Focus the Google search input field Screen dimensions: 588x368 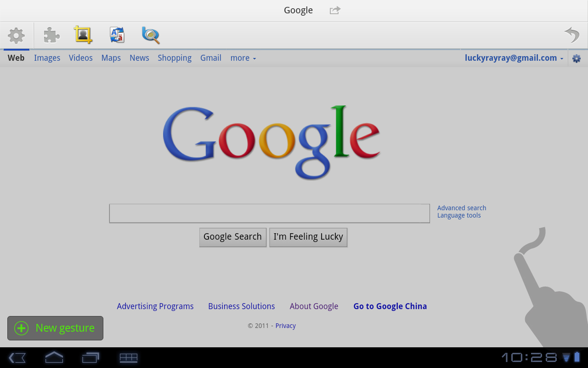click(270, 213)
